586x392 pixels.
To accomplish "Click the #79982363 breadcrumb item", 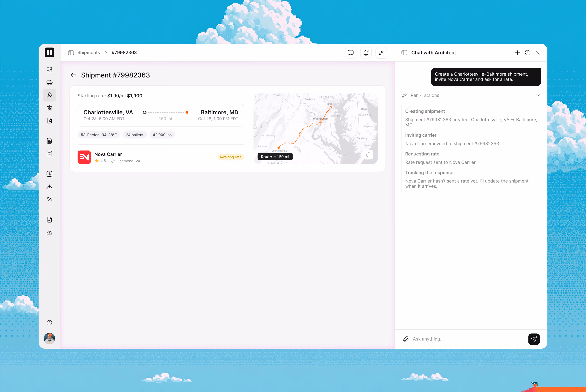I will [x=124, y=52].
